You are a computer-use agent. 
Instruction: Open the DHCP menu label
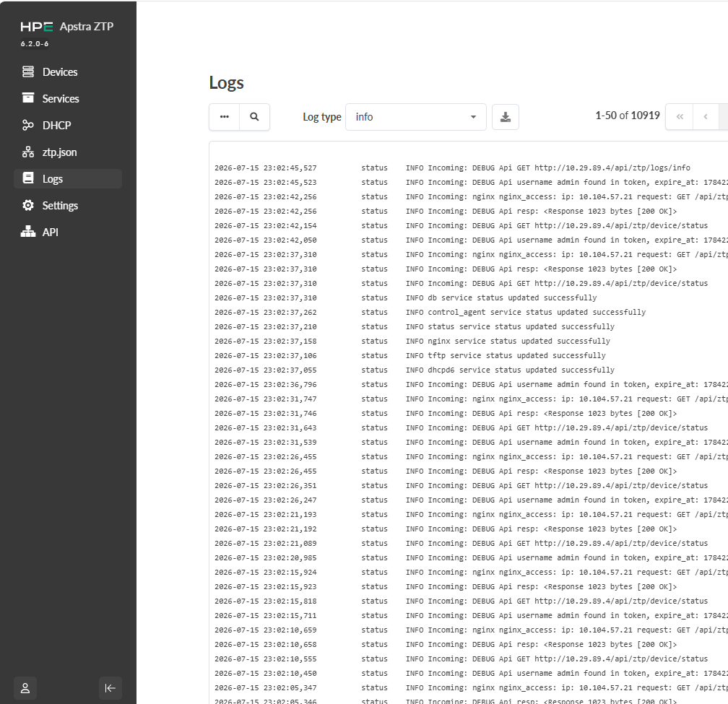56,126
